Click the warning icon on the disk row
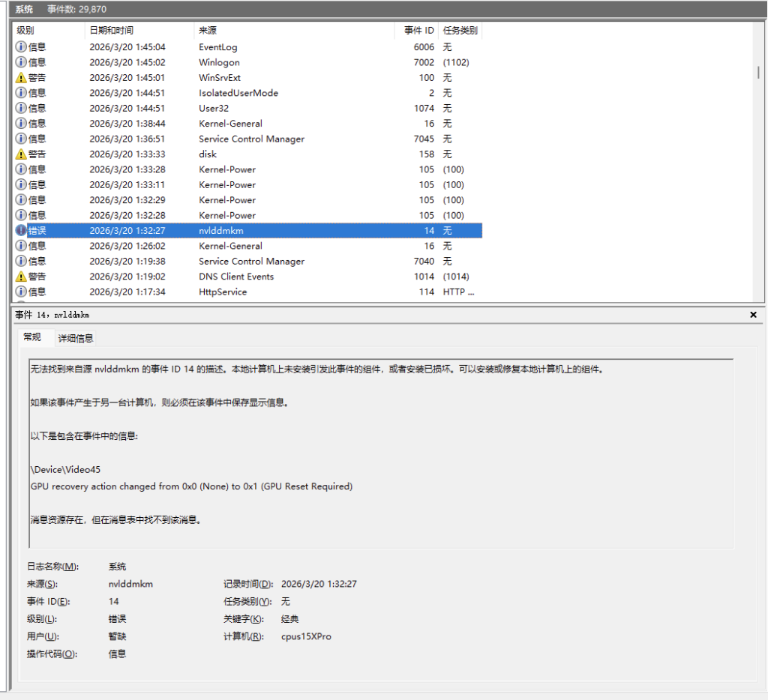 pyautogui.click(x=21, y=154)
